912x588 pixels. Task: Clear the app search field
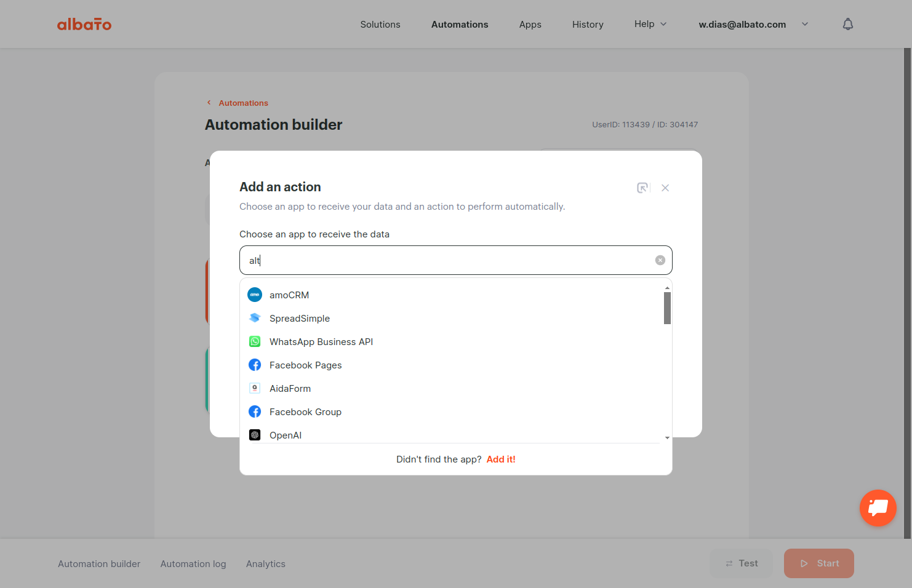(660, 260)
